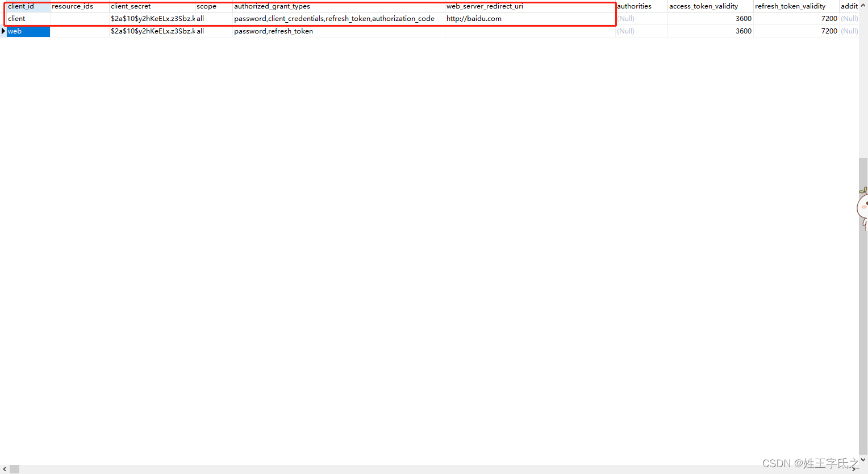Click the vertical scrollbar up arrow
The width and height of the screenshot is (868, 474).
[x=863, y=5]
